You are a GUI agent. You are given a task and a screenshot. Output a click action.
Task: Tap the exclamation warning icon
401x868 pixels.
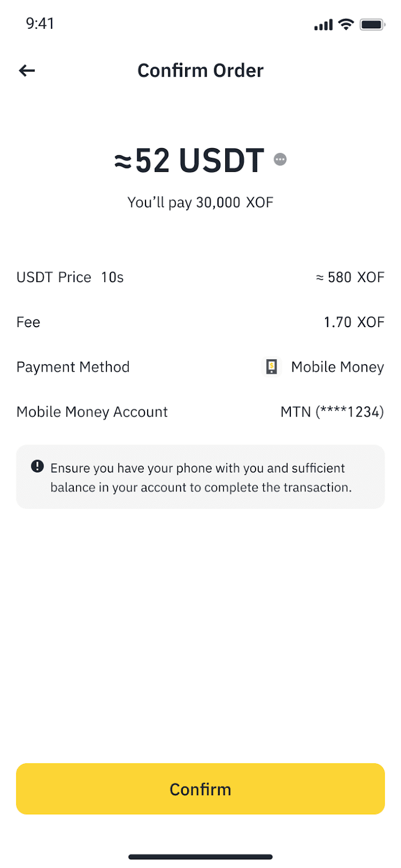[37, 466]
